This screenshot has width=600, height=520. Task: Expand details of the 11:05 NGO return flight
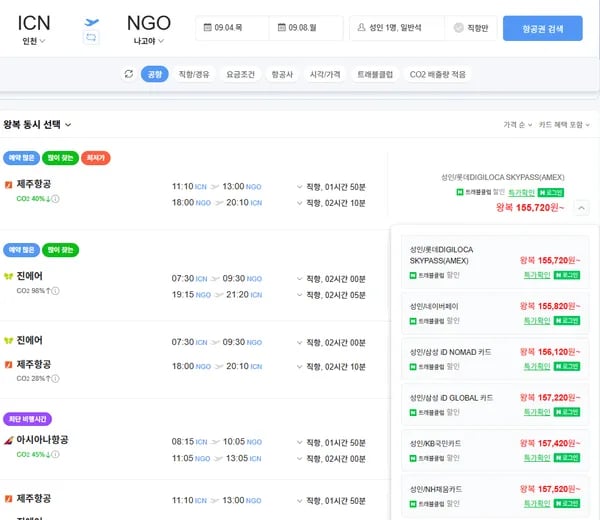(300, 459)
